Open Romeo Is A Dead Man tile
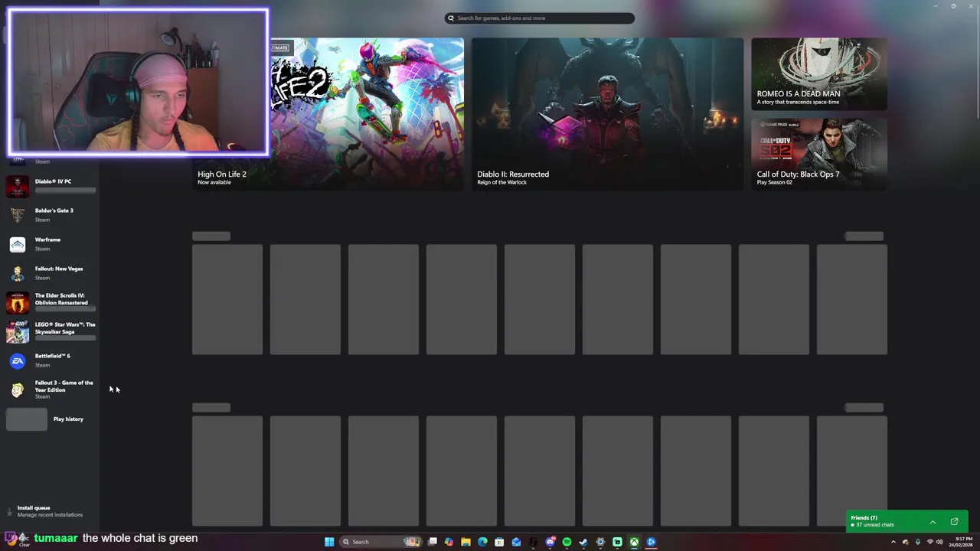 819,73
